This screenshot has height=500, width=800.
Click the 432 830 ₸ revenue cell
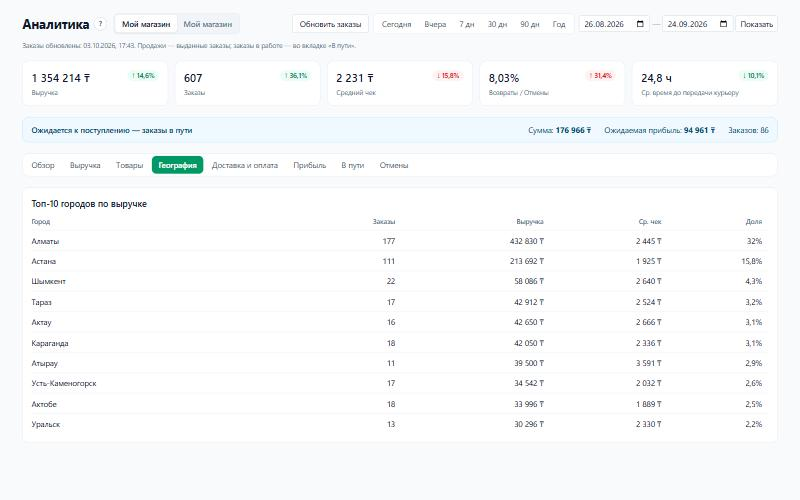[x=527, y=241]
